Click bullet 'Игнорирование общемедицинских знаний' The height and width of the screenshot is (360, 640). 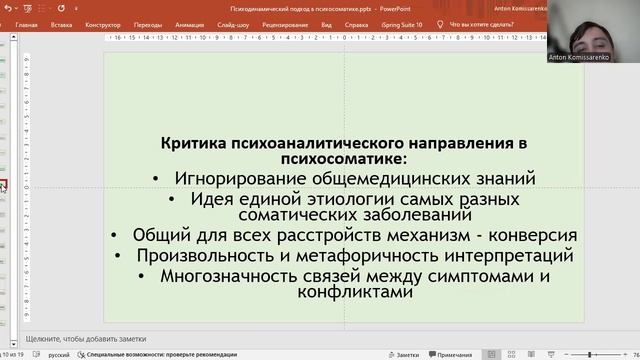(355, 179)
